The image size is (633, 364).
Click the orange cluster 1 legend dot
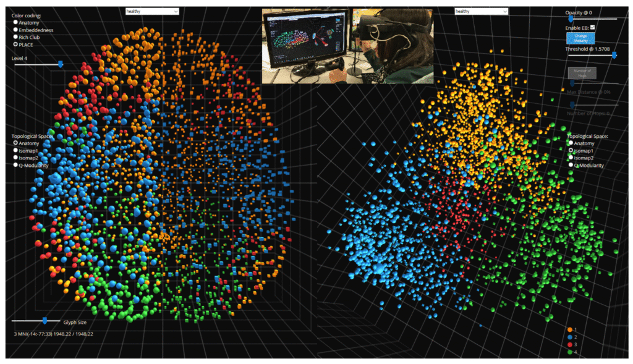click(569, 329)
